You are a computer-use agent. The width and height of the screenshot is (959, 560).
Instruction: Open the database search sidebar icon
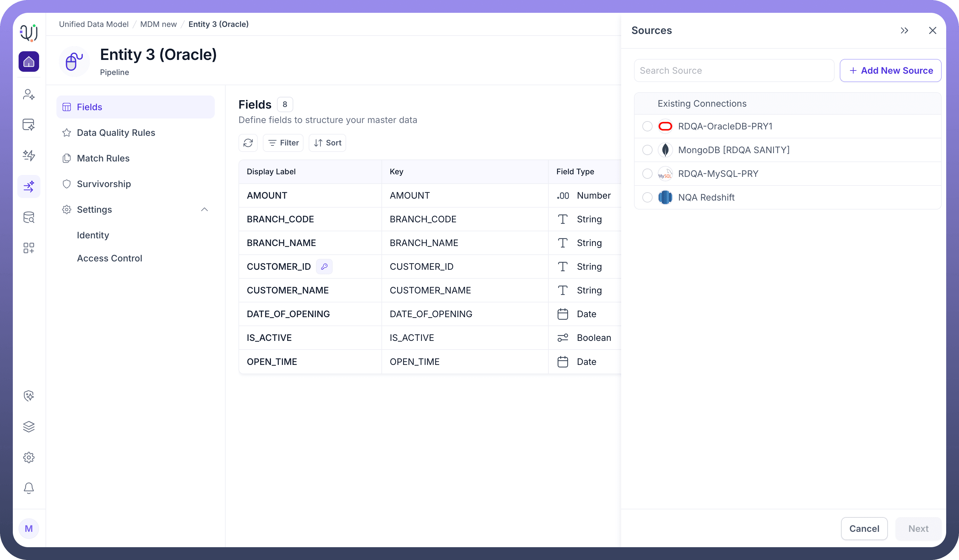point(29,217)
